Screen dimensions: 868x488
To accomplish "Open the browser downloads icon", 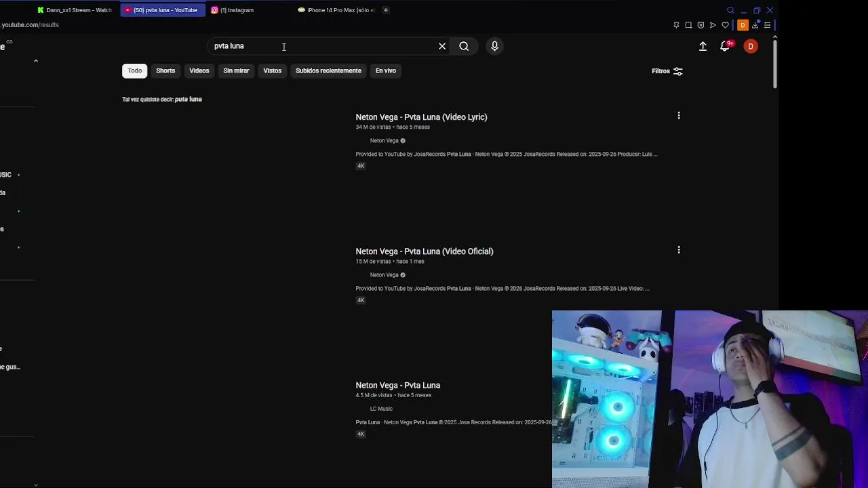I will [755, 25].
